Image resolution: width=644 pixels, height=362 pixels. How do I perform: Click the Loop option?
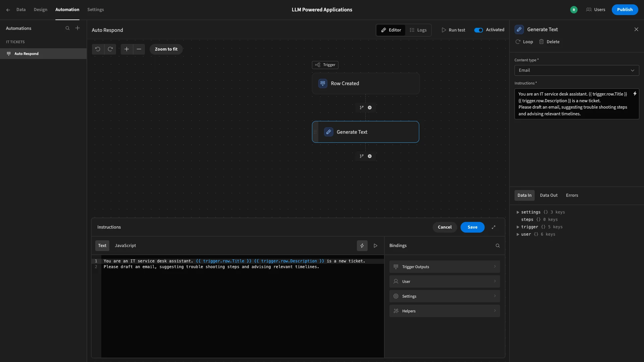coord(524,42)
